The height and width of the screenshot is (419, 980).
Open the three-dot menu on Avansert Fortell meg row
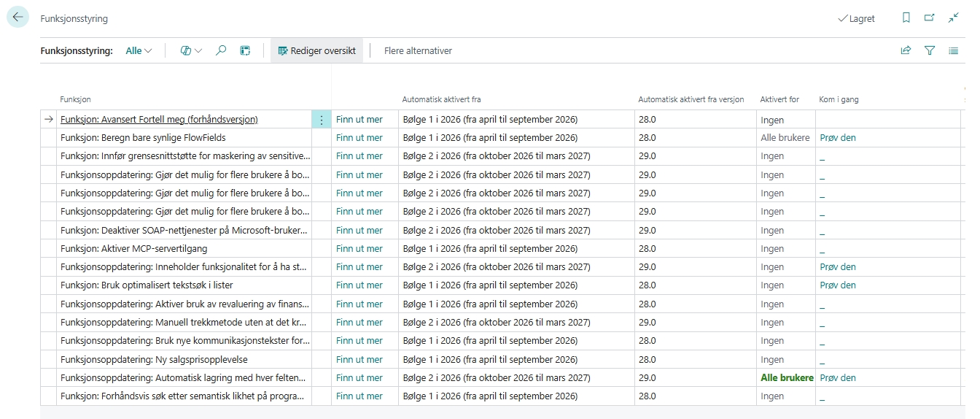pyautogui.click(x=322, y=120)
